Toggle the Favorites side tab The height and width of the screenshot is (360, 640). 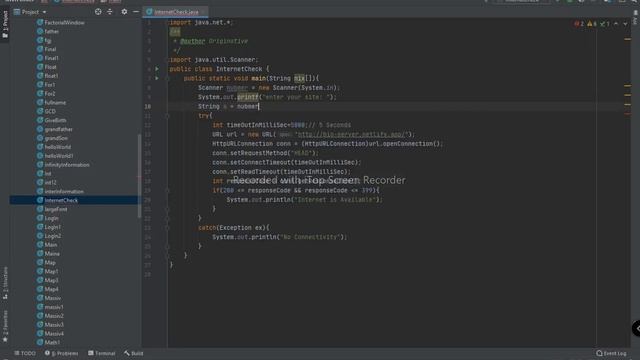[5, 326]
